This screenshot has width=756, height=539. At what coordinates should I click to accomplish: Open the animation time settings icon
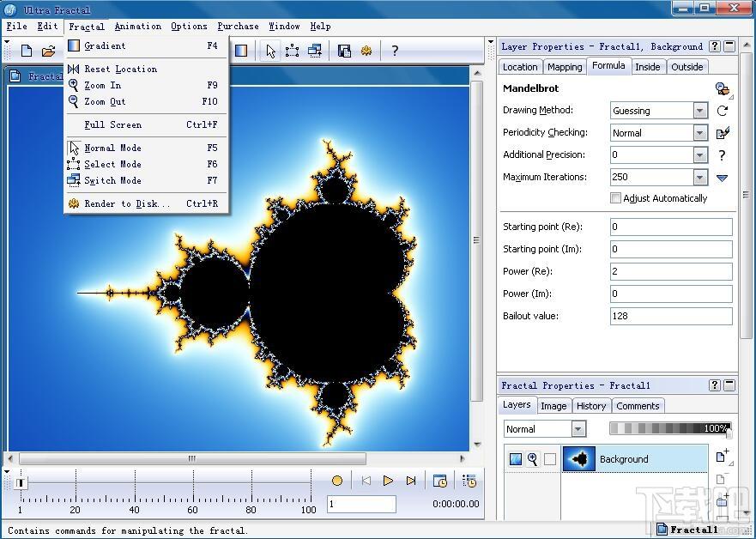439,481
